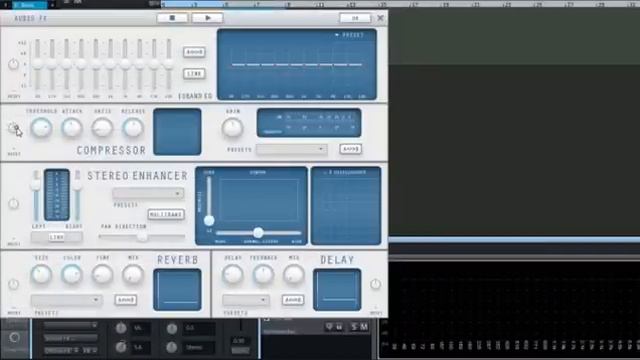This screenshot has height=360, width=640.
Task: Click the stereo width horizontal slider handle
Action: click(x=258, y=233)
